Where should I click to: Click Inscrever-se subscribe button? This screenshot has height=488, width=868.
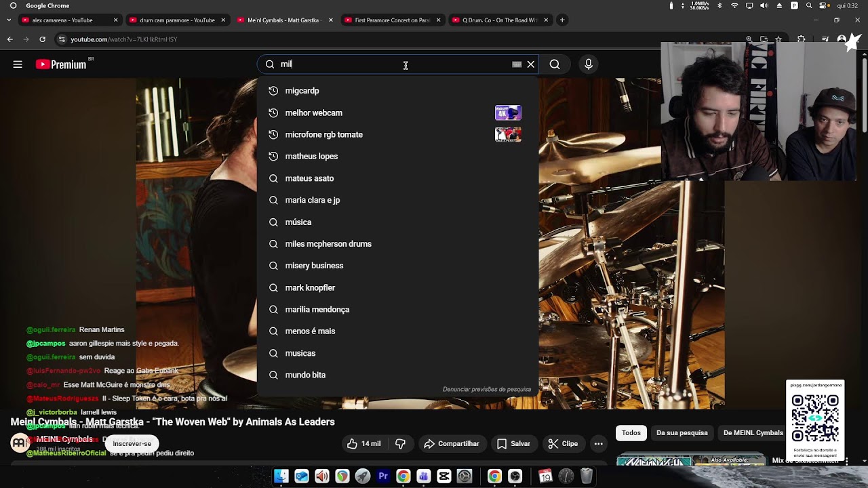[x=132, y=444]
